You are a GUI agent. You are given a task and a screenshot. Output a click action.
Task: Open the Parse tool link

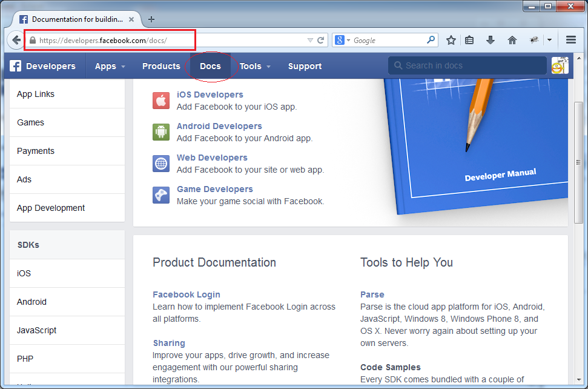coord(372,294)
